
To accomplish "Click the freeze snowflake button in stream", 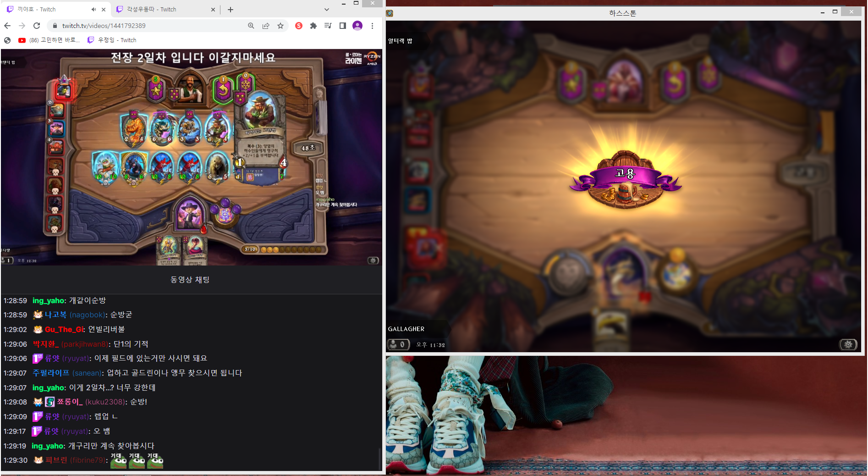I will coord(246,84).
